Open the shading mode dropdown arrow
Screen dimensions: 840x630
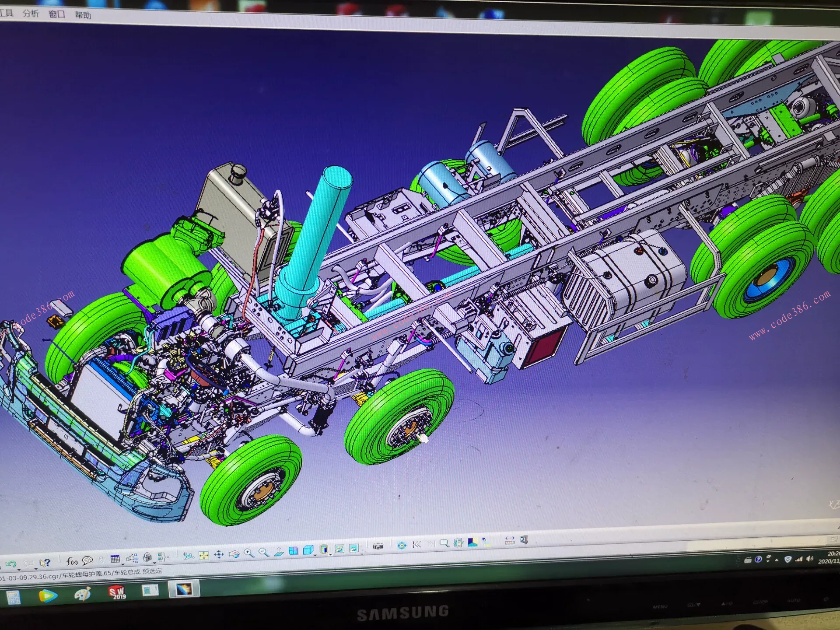331,555
